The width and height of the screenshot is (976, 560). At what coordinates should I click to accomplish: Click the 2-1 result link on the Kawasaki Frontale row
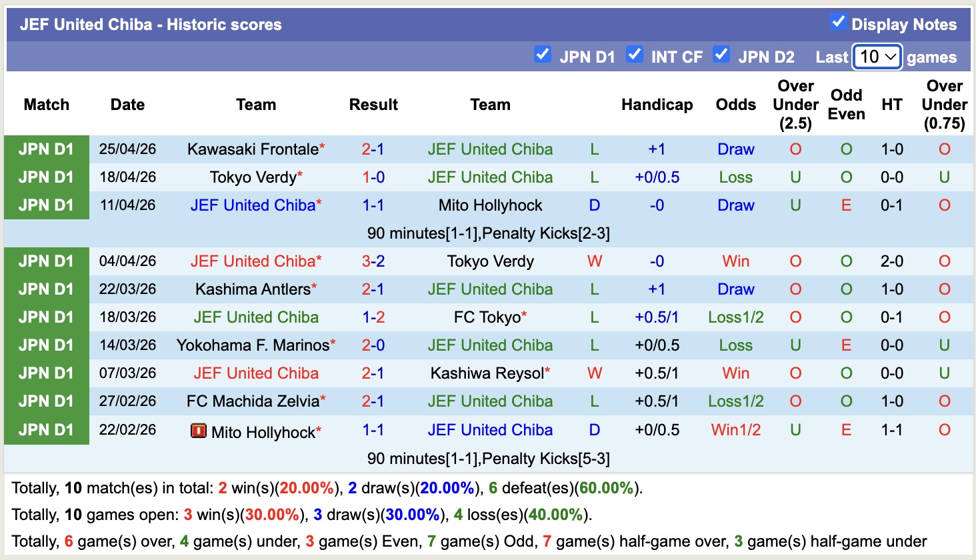point(373,149)
